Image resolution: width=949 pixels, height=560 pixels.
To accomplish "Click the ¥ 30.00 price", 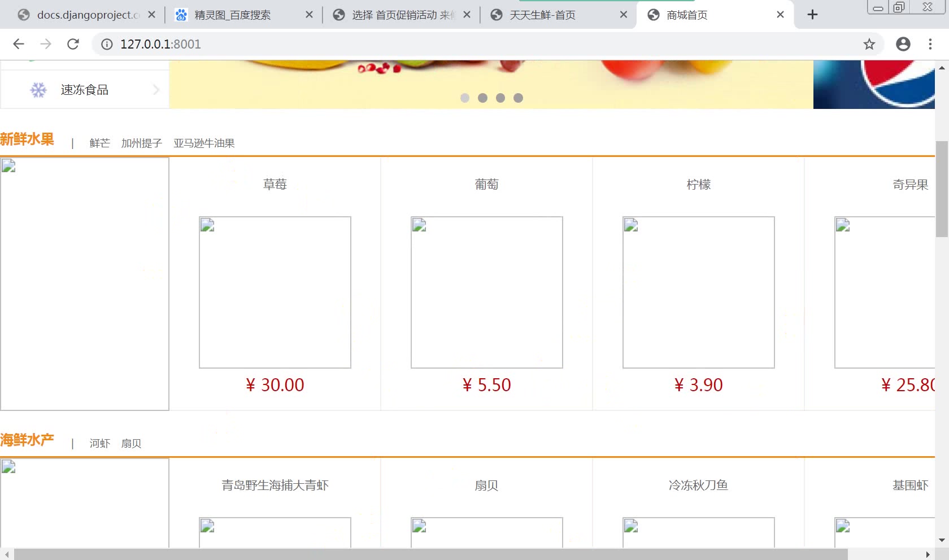I will [x=275, y=384].
